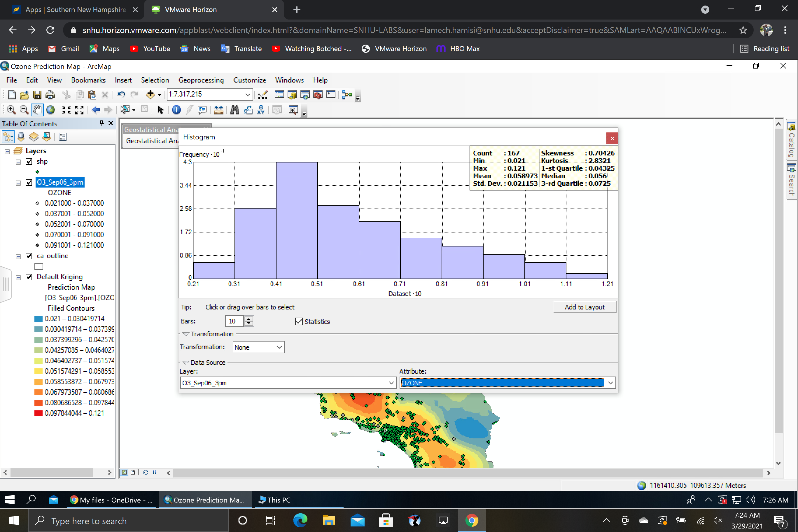Open the Python window icon
Screen dimensions: 798x532
(x=331, y=95)
